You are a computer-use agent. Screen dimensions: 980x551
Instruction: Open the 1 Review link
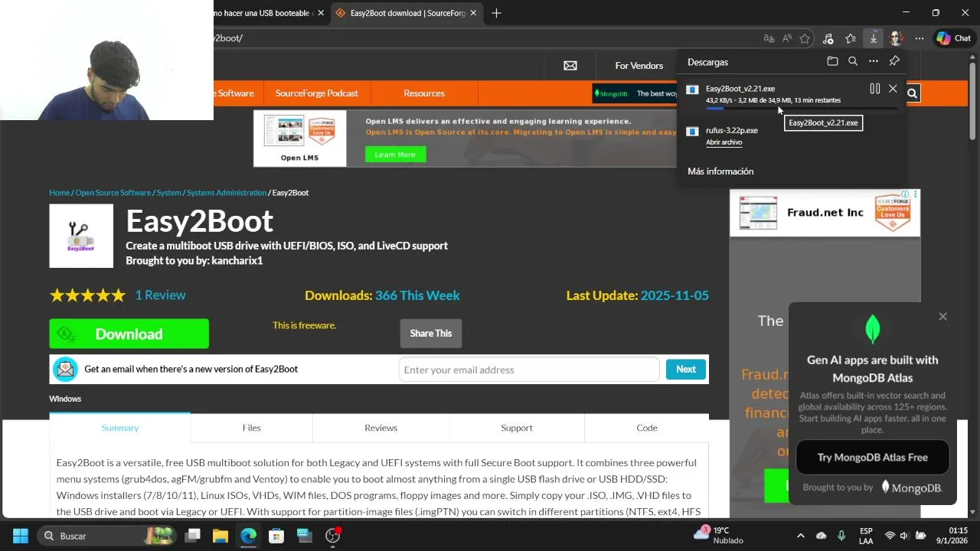[x=161, y=295]
